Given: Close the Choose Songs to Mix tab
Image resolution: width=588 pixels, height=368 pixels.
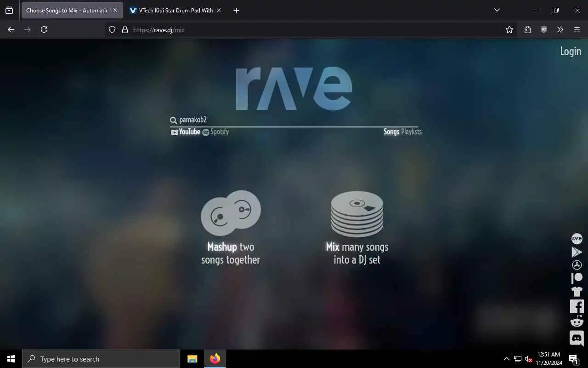Looking at the screenshot, I should coord(115,10).
